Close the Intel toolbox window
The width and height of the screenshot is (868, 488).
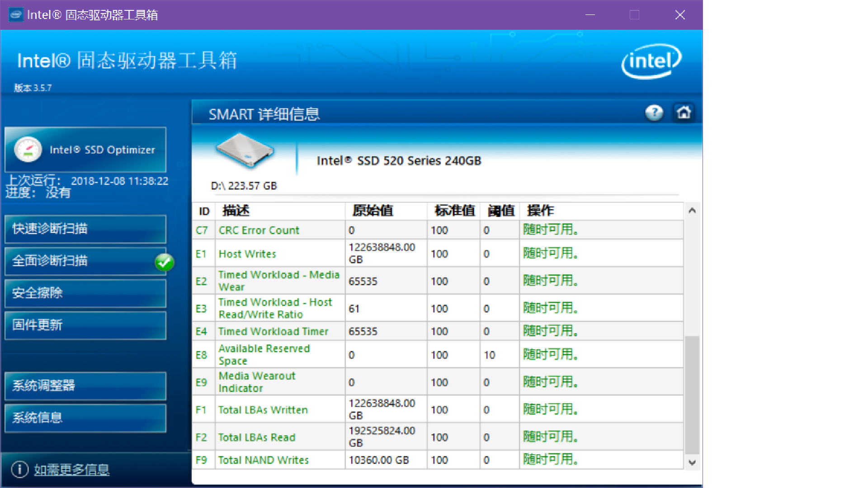680,15
